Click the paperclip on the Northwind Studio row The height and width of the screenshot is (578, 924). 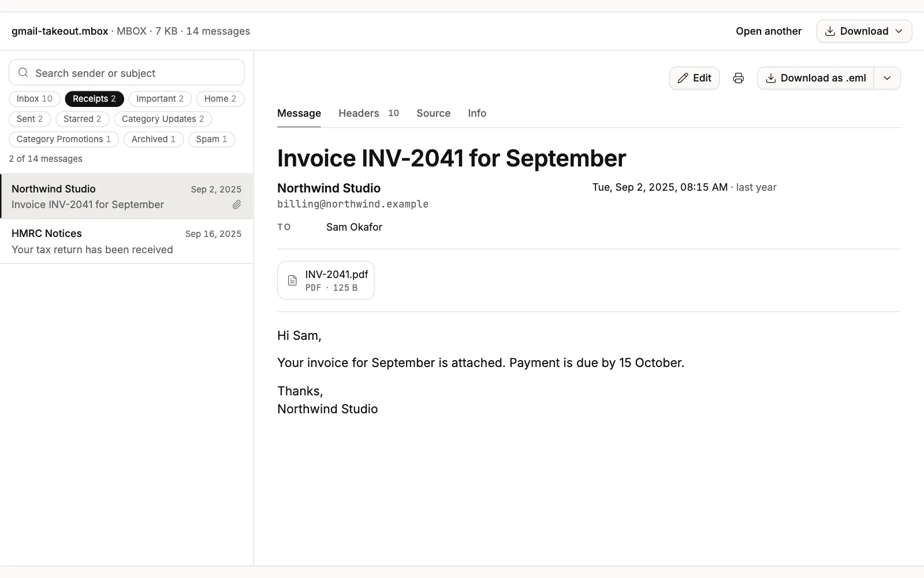point(237,205)
